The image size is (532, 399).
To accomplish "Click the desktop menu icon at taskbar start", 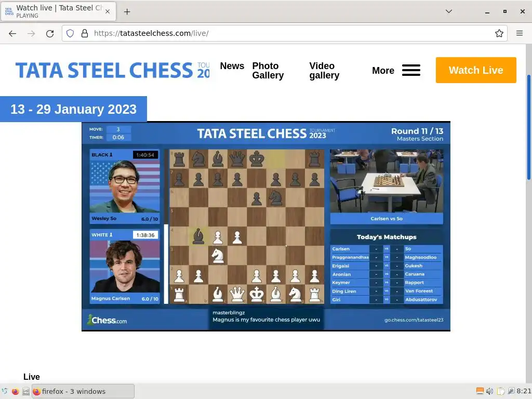I will [4, 392].
